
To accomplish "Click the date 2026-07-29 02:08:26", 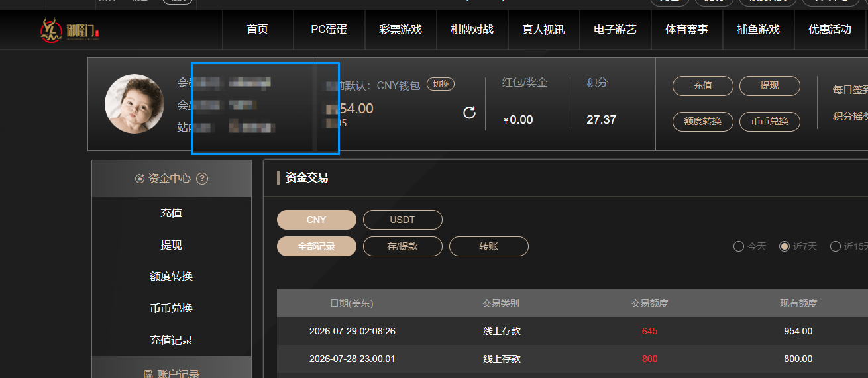I will coord(353,331).
